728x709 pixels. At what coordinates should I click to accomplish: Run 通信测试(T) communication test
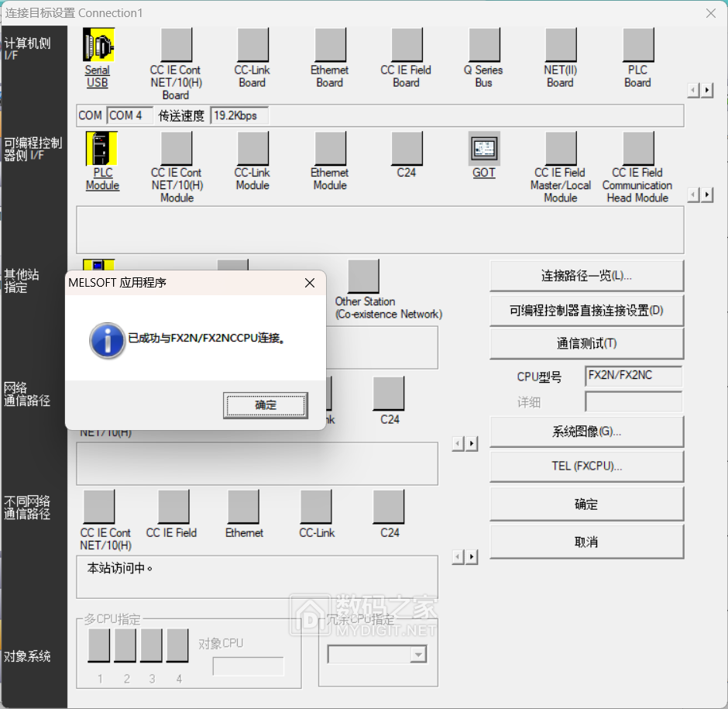point(586,343)
